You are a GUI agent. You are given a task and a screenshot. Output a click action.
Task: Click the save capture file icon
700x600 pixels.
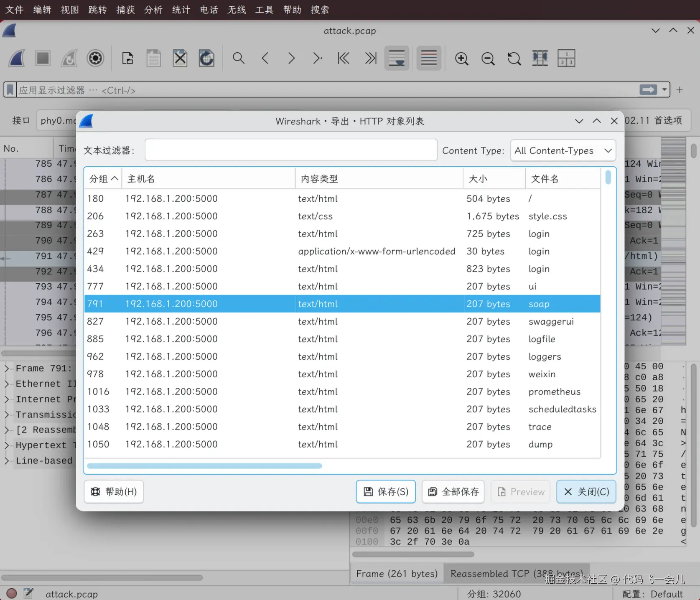(154, 58)
